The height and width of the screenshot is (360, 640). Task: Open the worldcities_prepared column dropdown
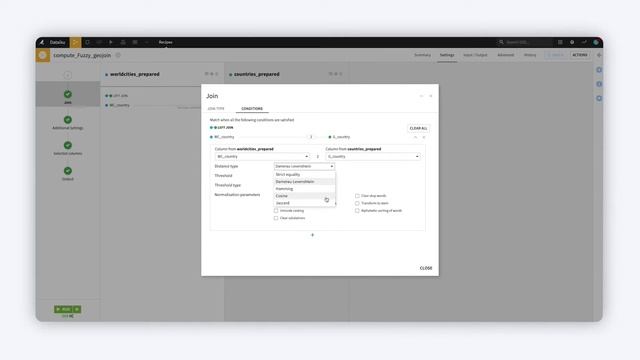click(x=262, y=156)
